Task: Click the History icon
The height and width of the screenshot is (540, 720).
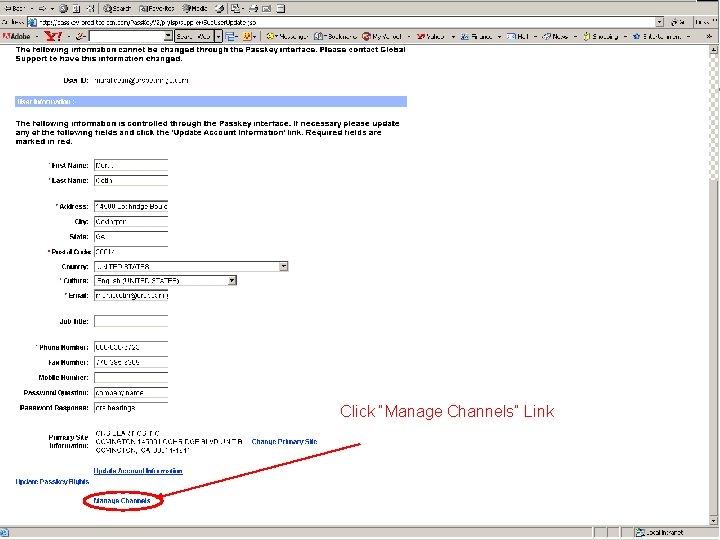Action: 219,9
